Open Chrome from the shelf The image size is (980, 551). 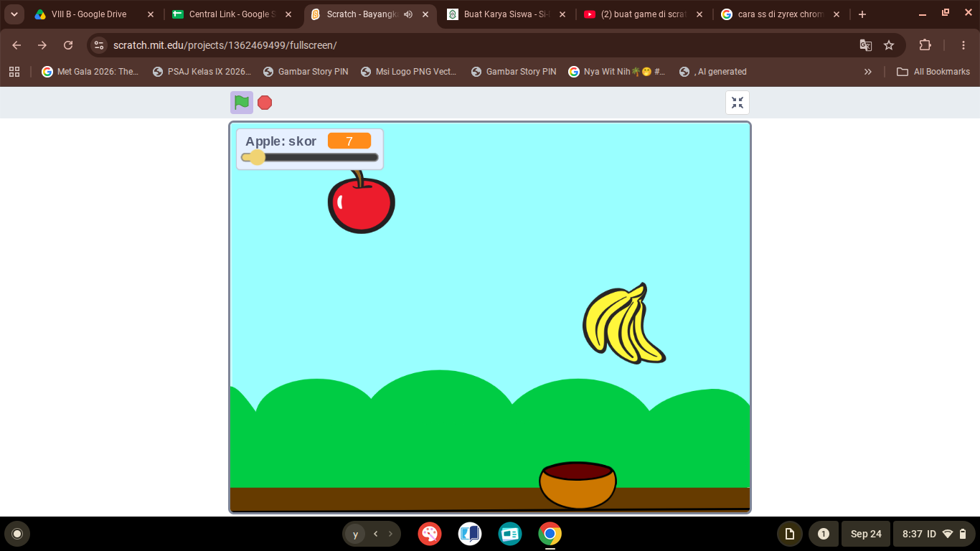(550, 534)
